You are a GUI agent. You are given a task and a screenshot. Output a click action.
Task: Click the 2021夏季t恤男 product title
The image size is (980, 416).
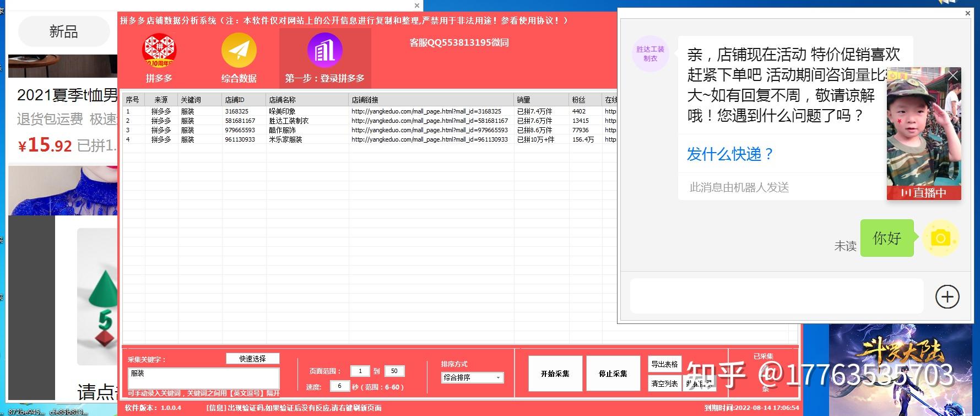pyautogui.click(x=67, y=95)
